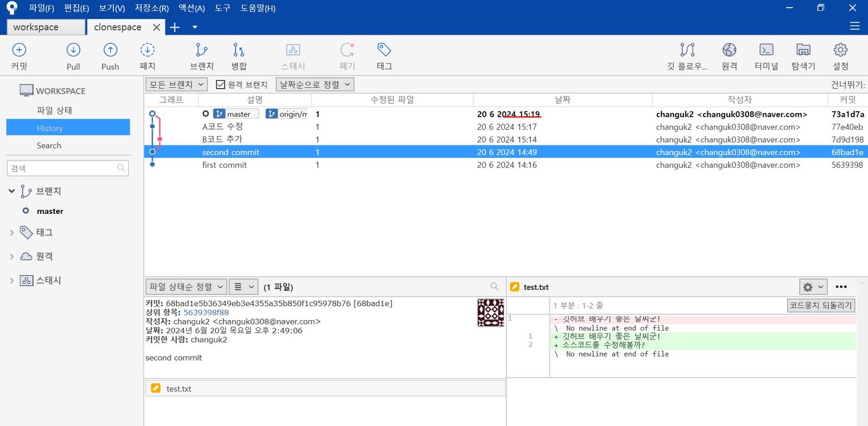Open the 터미널 (Terminal) tool

coord(767,50)
